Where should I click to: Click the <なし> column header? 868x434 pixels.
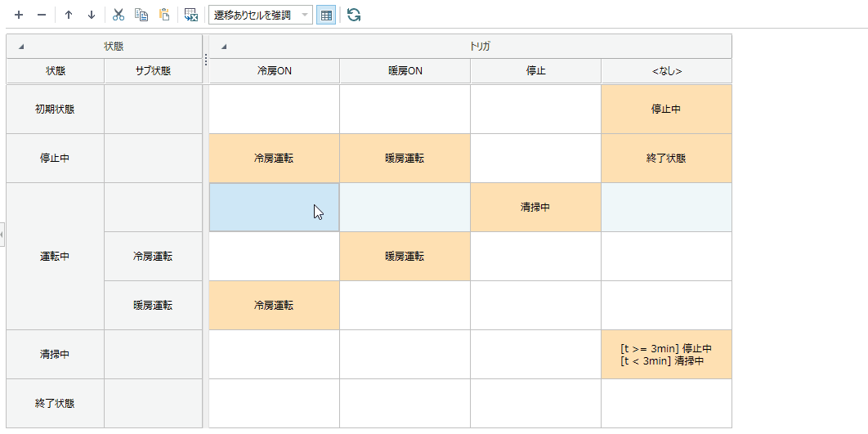pyautogui.click(x=666, y=71)
